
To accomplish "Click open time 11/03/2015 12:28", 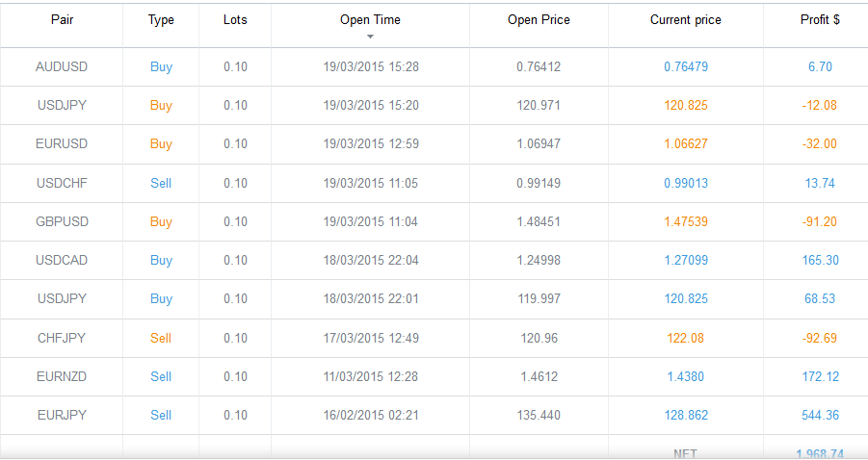I will (371, 376).
